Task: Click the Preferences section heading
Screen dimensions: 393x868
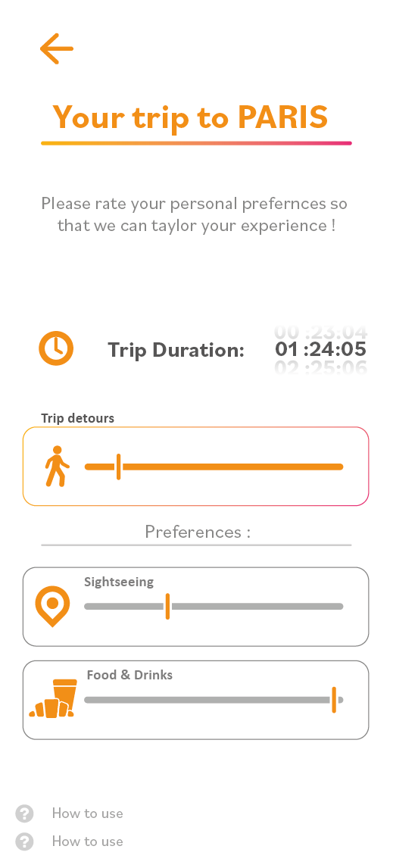Action: 198,532
